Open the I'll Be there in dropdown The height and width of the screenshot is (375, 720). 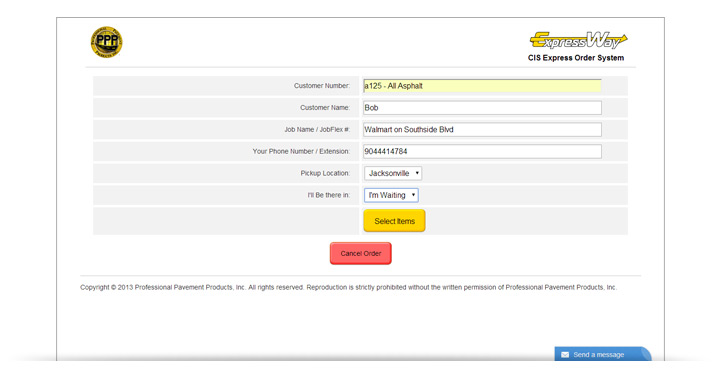click(x=391, y=195)
